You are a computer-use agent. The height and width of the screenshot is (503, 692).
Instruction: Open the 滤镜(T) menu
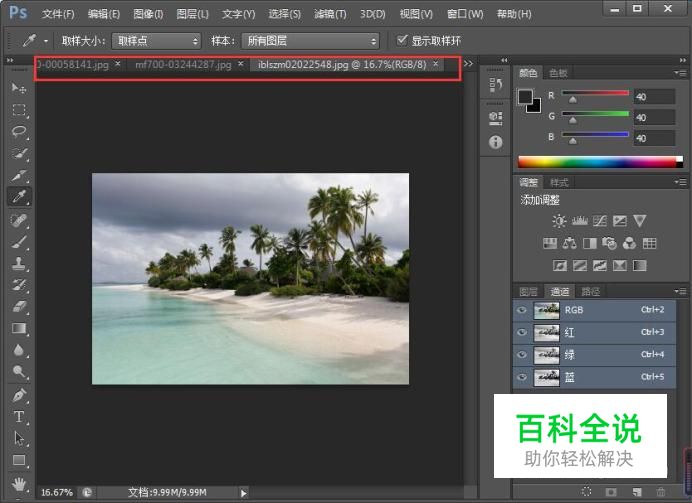329,14
